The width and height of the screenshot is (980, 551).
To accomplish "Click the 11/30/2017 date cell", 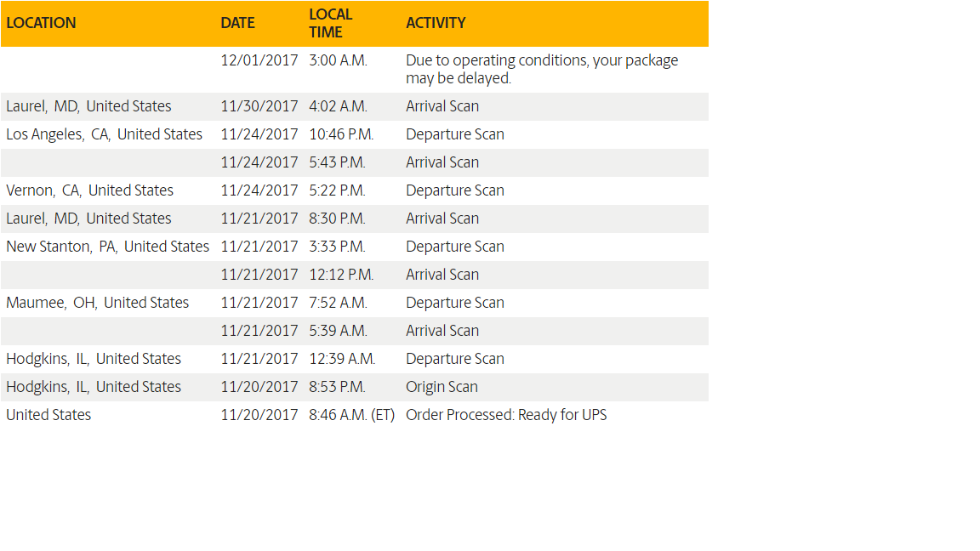I will coord(259,106).
